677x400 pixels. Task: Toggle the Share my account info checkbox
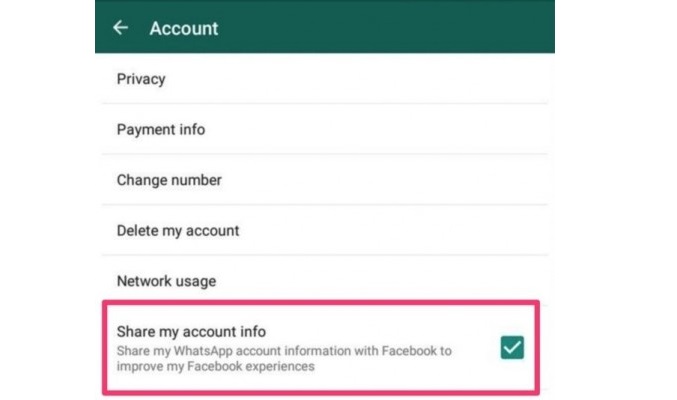(512, 348)
